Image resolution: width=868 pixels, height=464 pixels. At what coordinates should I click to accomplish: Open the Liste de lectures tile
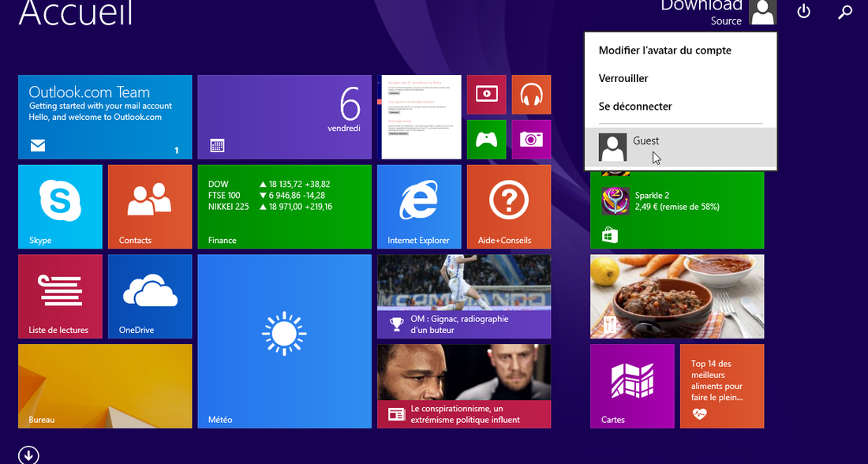(x=60, y=296)
